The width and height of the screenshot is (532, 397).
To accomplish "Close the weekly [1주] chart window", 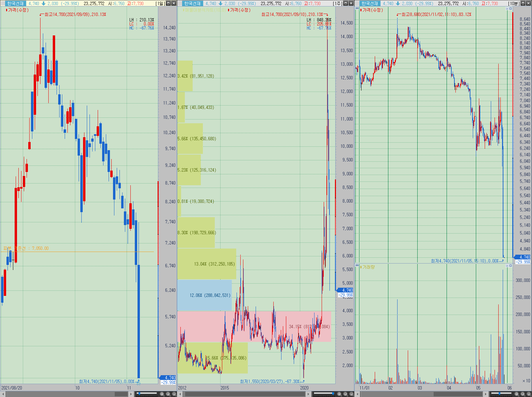I will click(x=351, y=3).
